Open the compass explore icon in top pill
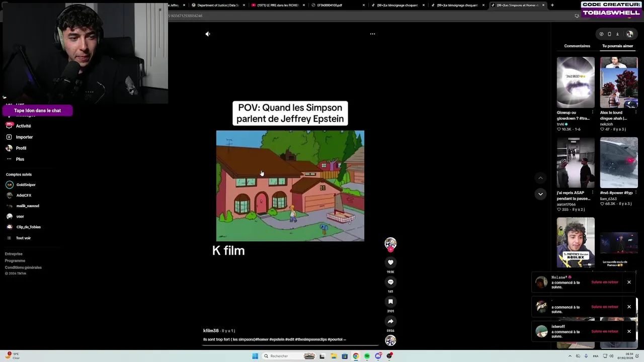The height and width of the screenshot is (362, 644). click(601, 34)
